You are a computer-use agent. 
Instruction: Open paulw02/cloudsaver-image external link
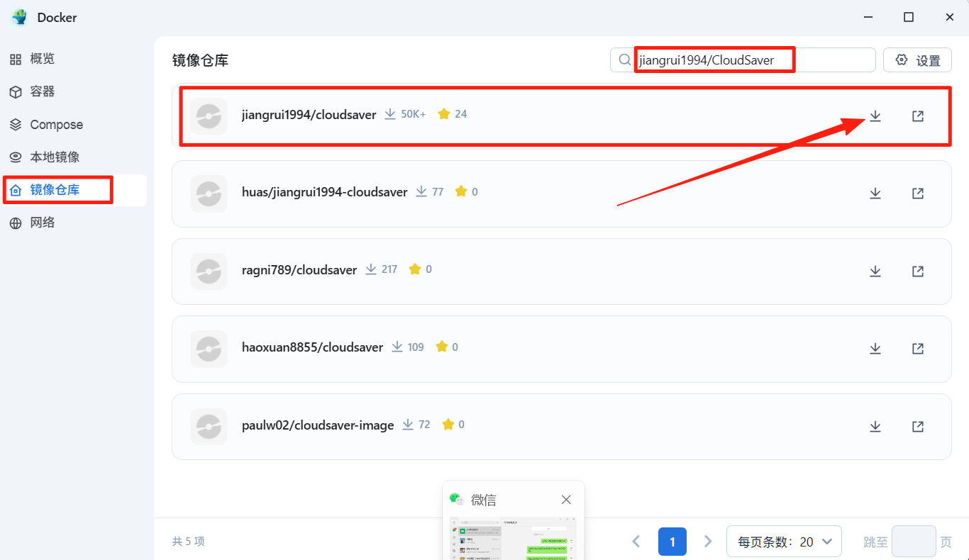(918, 426)
